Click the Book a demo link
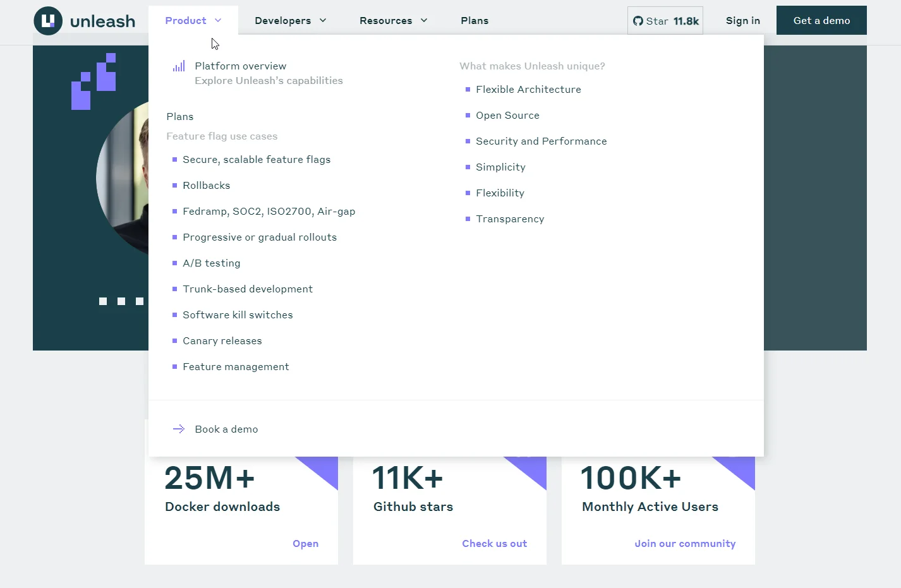Image resolution: width=901 pixels, height=588 pixels. pyautogui.click(x=226, y=429)
